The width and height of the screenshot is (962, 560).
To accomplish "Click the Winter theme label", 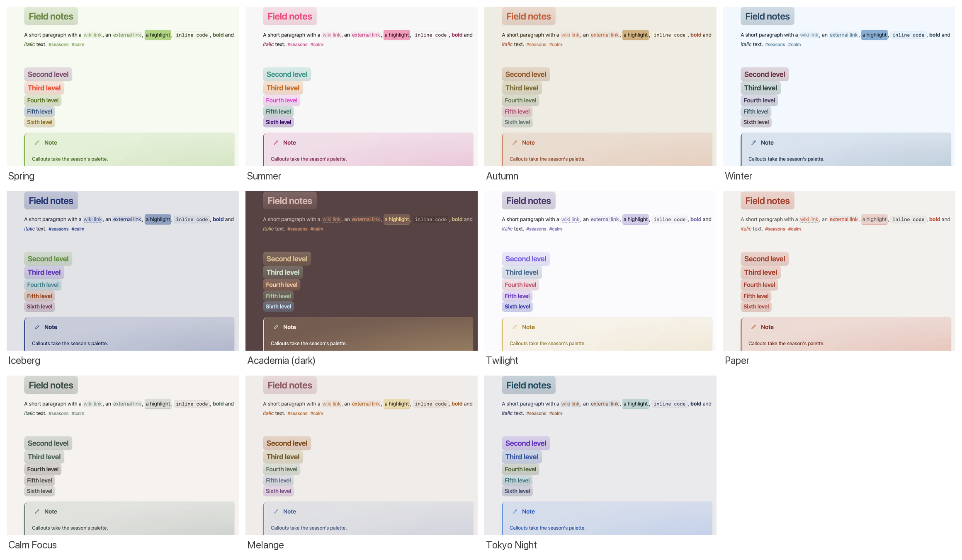I will [738, 176].
